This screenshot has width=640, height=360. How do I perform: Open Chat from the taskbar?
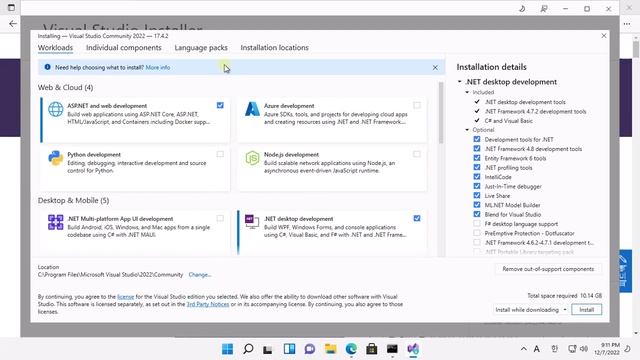point(310,349)
